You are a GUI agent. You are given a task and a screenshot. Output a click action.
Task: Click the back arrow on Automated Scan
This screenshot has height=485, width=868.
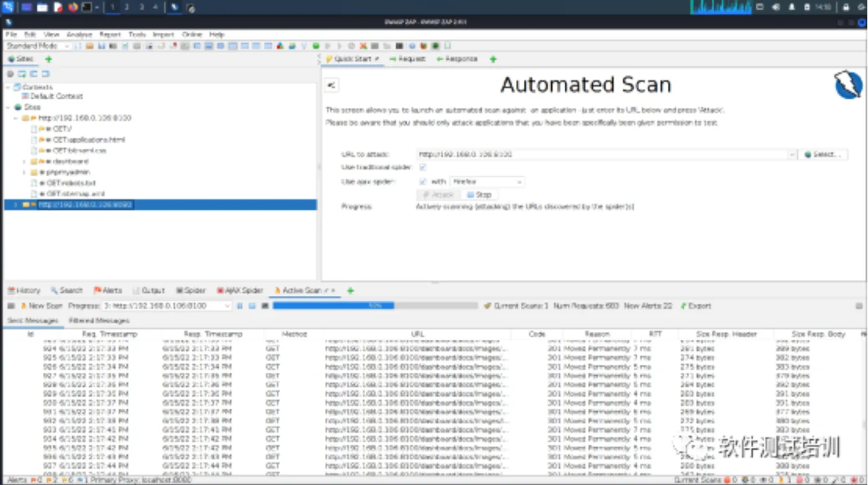point(332,85)
